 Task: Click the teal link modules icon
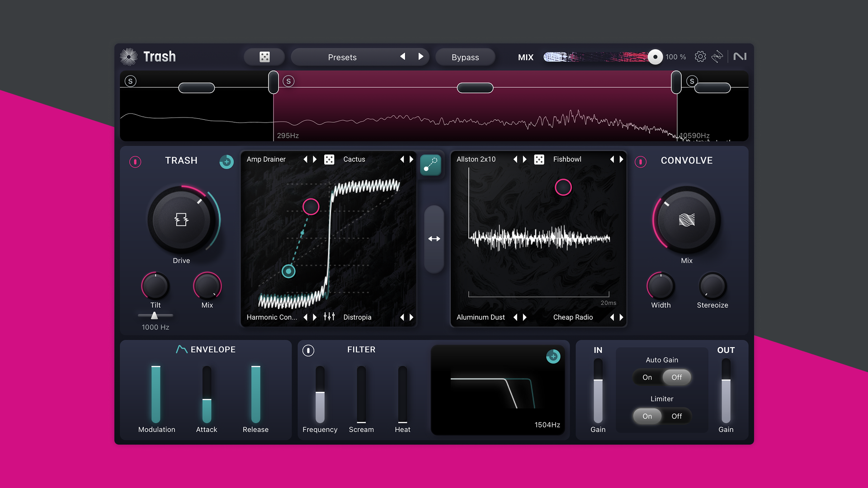[x=430, y=165]
